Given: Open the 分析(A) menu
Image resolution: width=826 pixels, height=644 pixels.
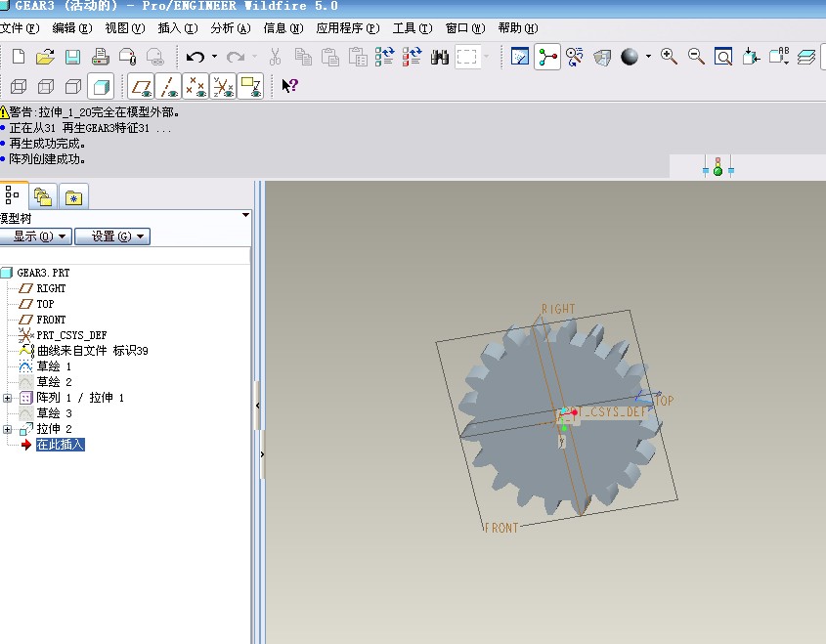Looking at the screenshot, I should tap(231, 28).
